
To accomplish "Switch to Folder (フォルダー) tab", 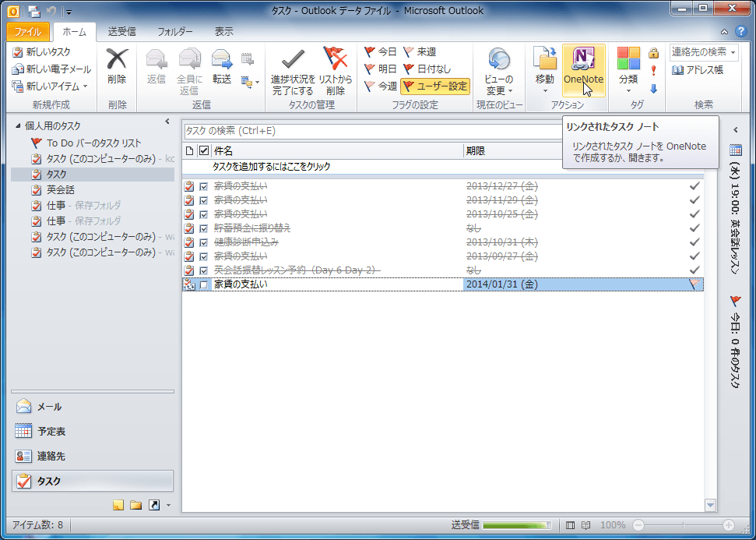I will point(175,32).
